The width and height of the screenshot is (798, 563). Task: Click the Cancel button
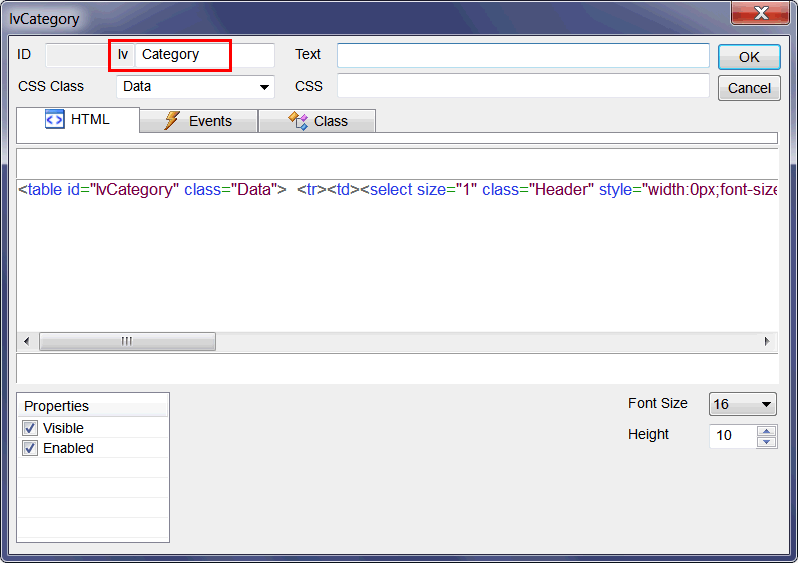click(749, 88)
